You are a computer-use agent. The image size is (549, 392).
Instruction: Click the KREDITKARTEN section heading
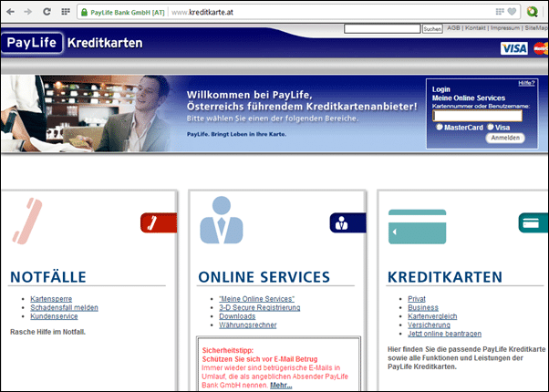[445, 277]
